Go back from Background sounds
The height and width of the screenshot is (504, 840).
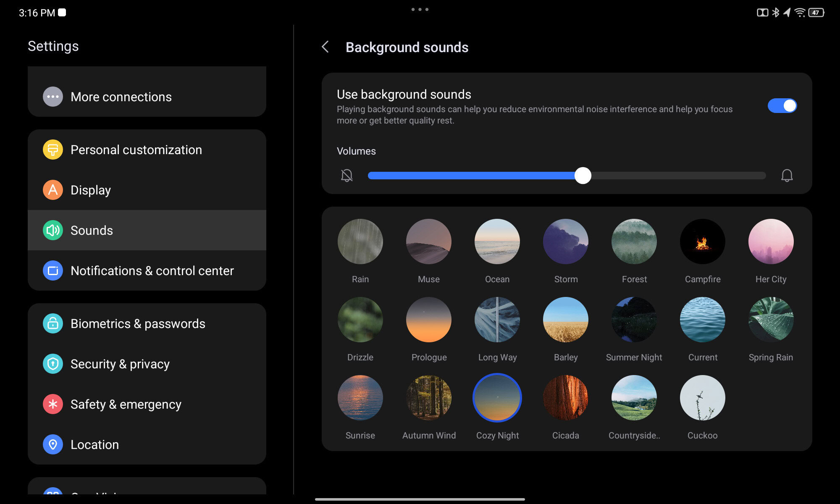[x=325, y=47]
